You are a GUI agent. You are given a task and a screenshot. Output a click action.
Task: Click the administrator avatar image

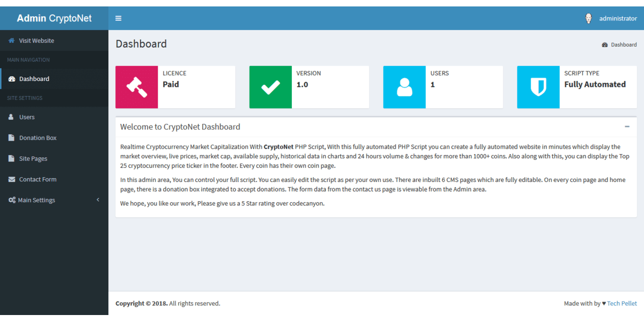(x=589, y=18)
